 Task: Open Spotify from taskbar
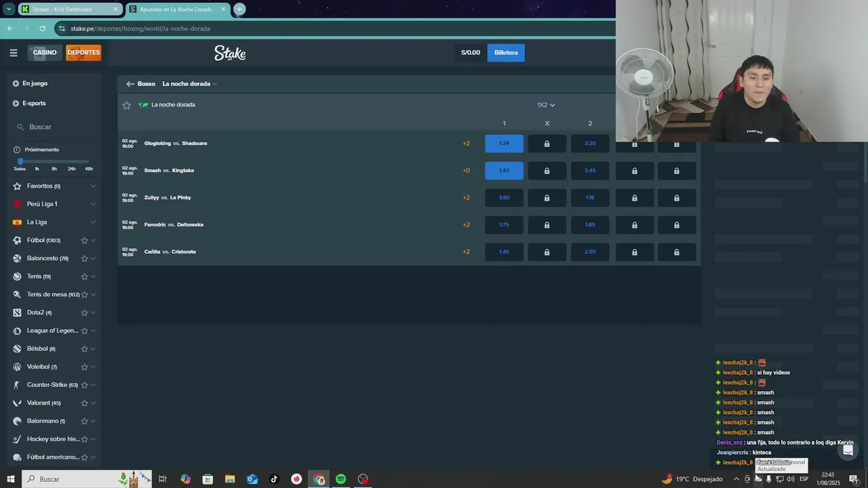(x=340, y=479)
